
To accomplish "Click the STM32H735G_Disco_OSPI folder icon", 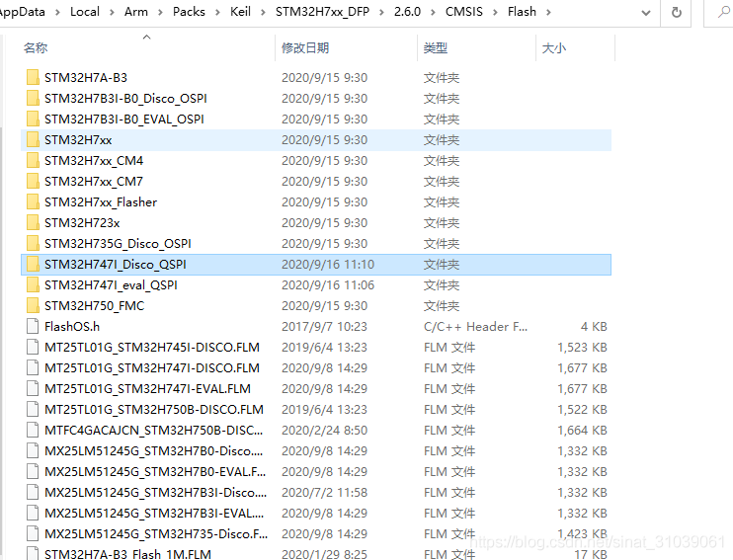I will (x=33, y=243).
